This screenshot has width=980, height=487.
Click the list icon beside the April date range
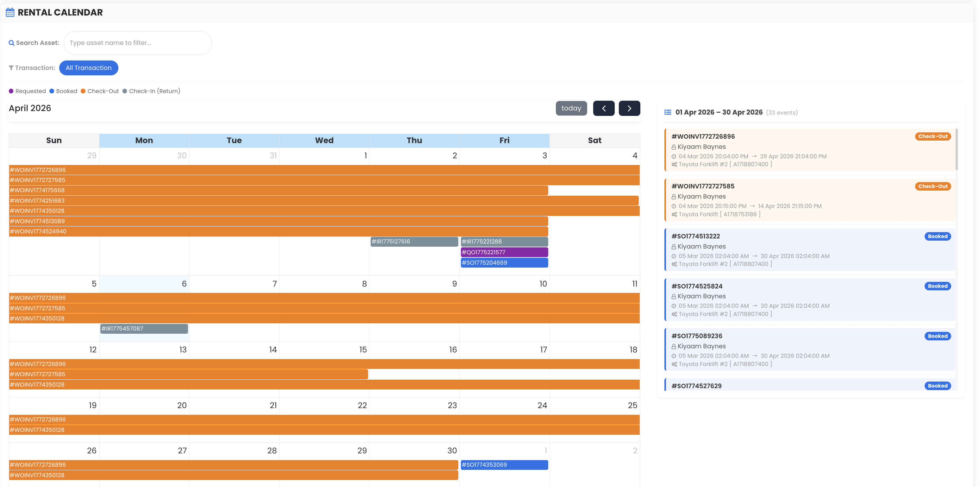(668, 112)
